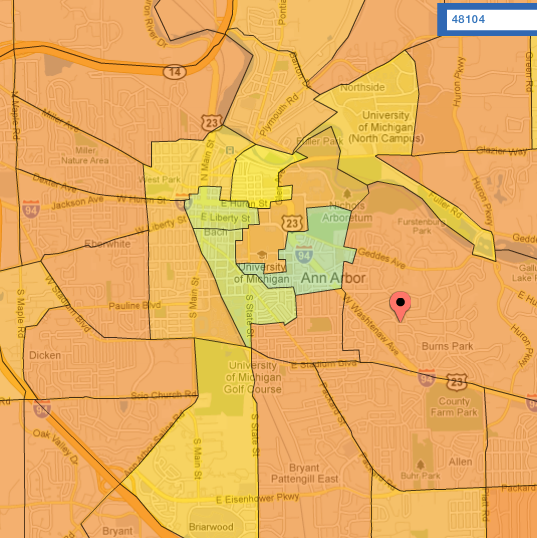Click the W Liberty St label

(x=161, y=225)
